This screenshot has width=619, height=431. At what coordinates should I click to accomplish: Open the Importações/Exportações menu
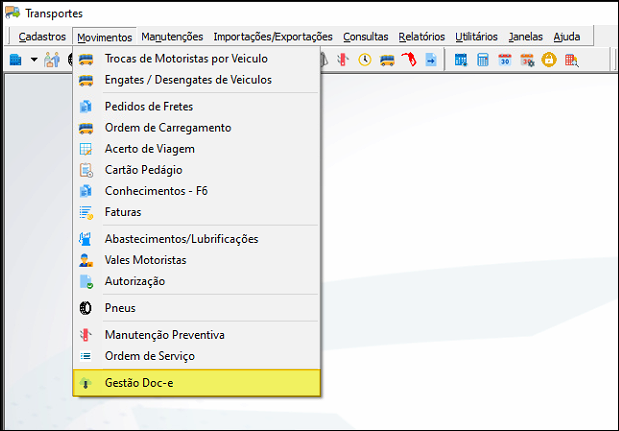click(273, 37)
